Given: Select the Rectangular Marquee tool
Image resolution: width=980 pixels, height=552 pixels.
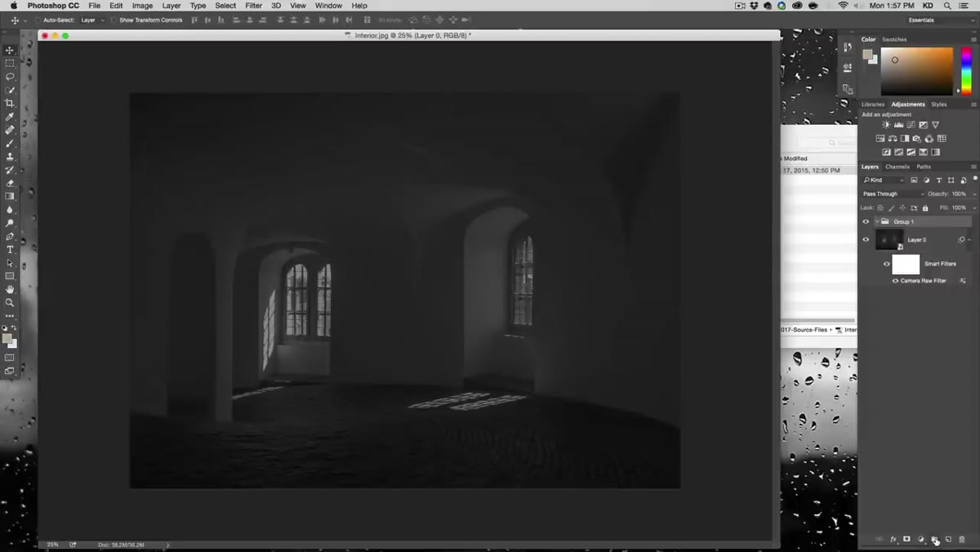Looking at the screenshot, I should pos(10,63).
